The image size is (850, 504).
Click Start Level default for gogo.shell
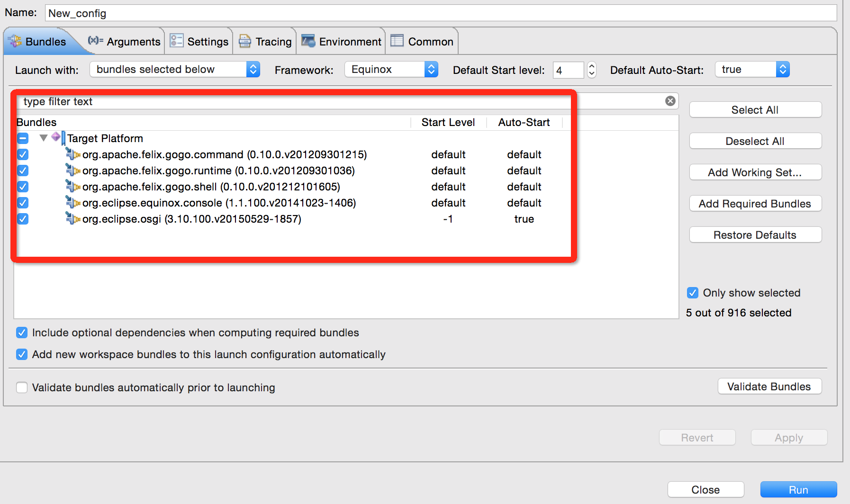tap(448, 187)
